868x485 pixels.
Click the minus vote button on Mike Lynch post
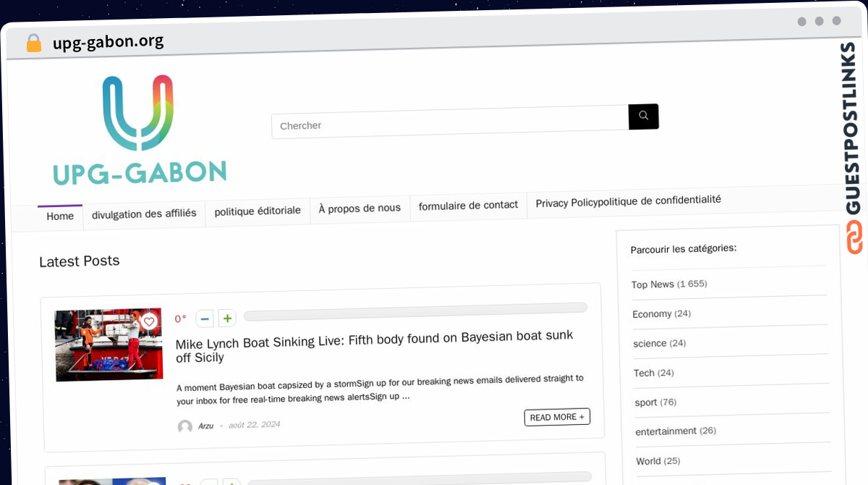(205, 319)
